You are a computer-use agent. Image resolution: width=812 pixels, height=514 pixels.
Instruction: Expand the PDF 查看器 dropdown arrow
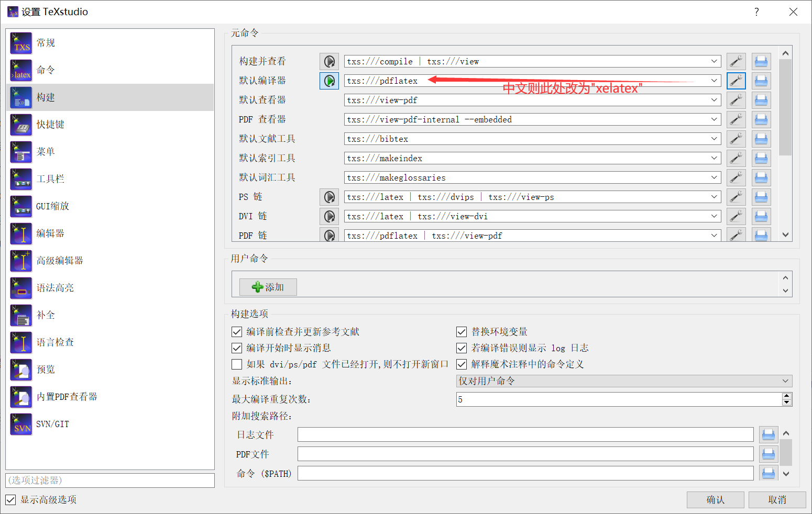tap(714, 119)
